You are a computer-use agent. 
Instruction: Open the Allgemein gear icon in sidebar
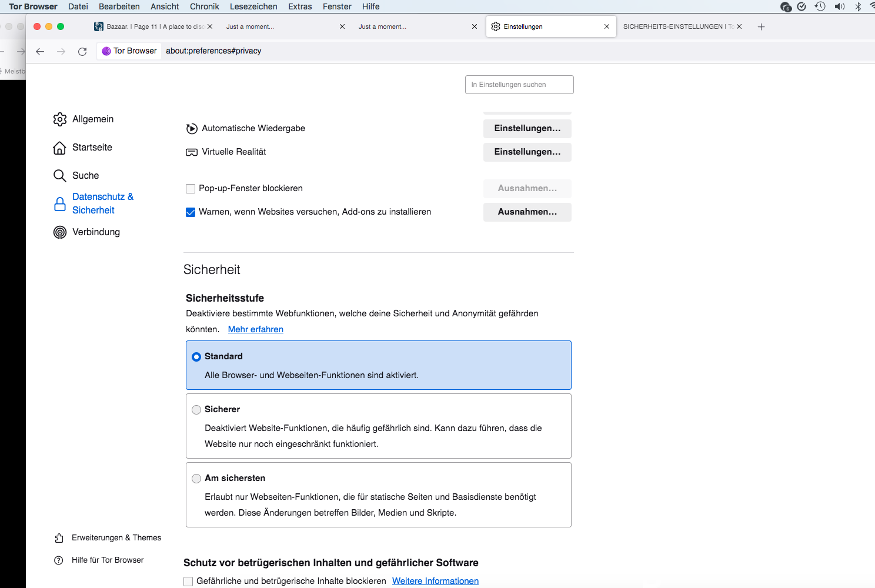coord(60,119)
